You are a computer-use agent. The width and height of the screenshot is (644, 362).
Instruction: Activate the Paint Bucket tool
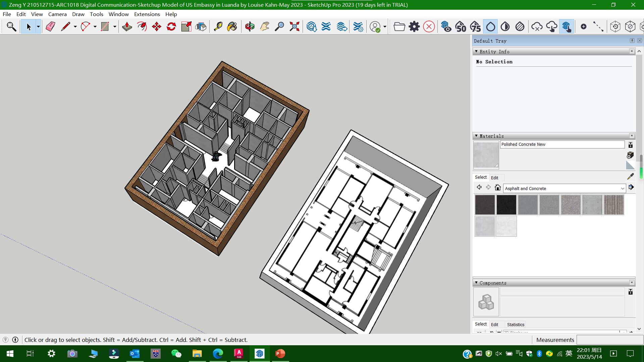(x=232, y=26)
